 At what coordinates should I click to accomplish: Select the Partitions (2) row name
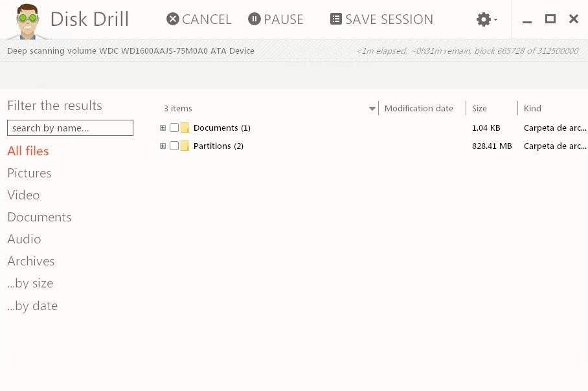[x=219, y=146]
